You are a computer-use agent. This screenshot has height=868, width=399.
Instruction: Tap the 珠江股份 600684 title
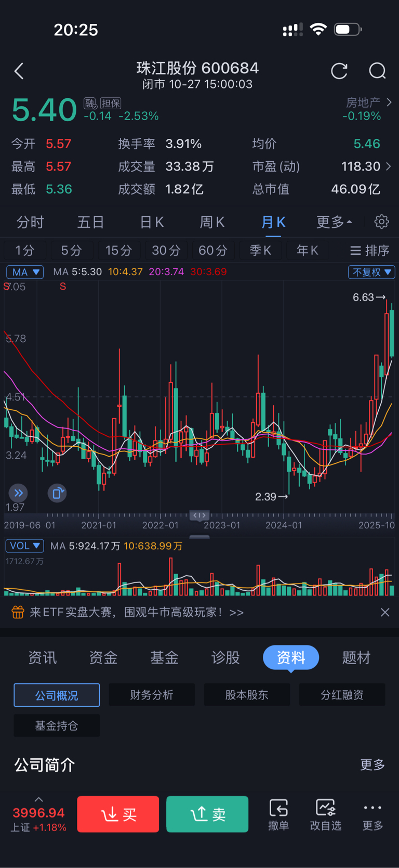pyautogui.click(x=197, y=68)
